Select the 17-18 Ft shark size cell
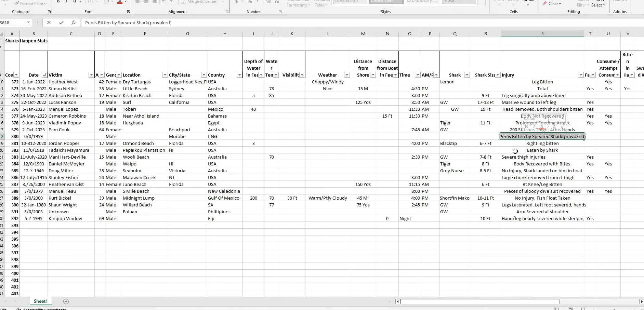The width and height of the screenshot is (644, 310). pos(485,102)
